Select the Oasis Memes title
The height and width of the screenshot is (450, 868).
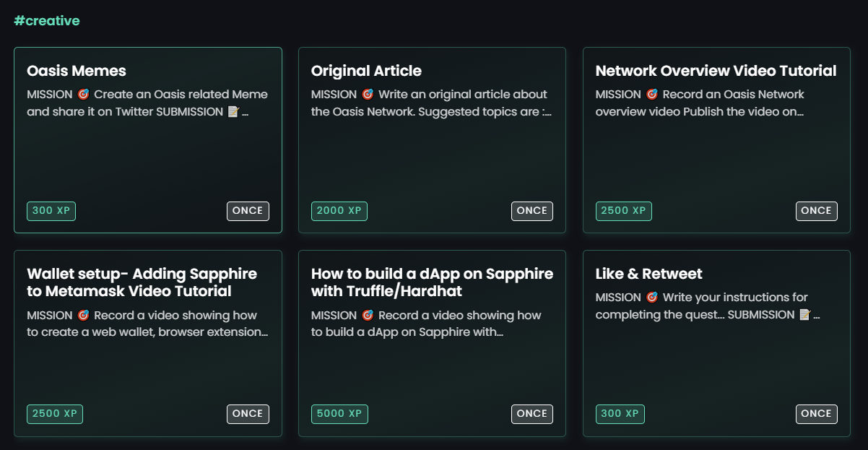(x=77, y=71)
